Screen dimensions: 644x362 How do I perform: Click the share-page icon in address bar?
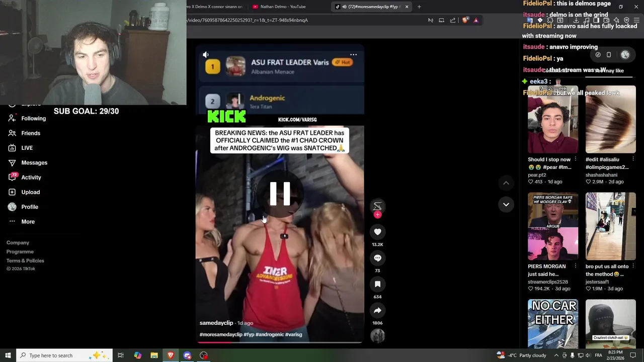pos(453,20)
